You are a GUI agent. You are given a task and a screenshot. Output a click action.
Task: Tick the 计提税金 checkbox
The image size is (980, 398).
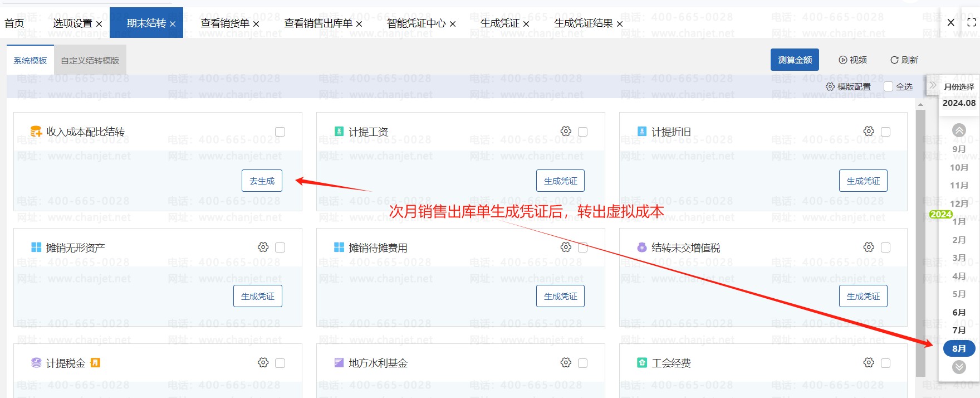pos(280,363)
